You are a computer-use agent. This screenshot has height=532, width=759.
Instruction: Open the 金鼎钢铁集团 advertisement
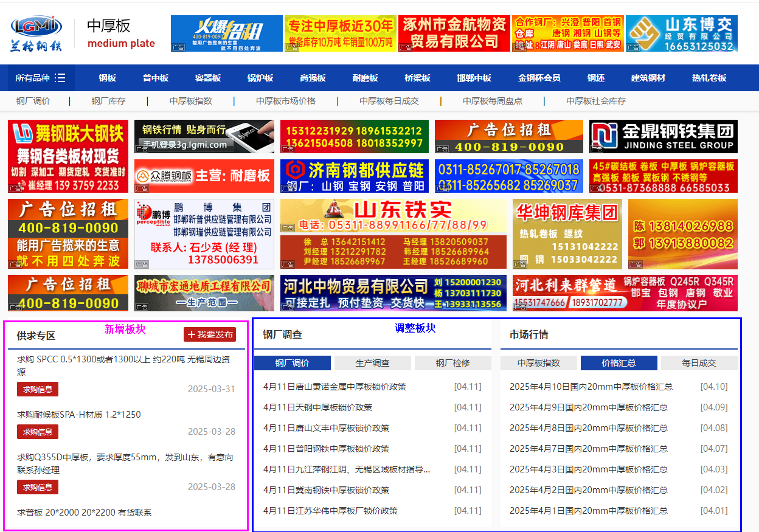click(x=664, y=136)
